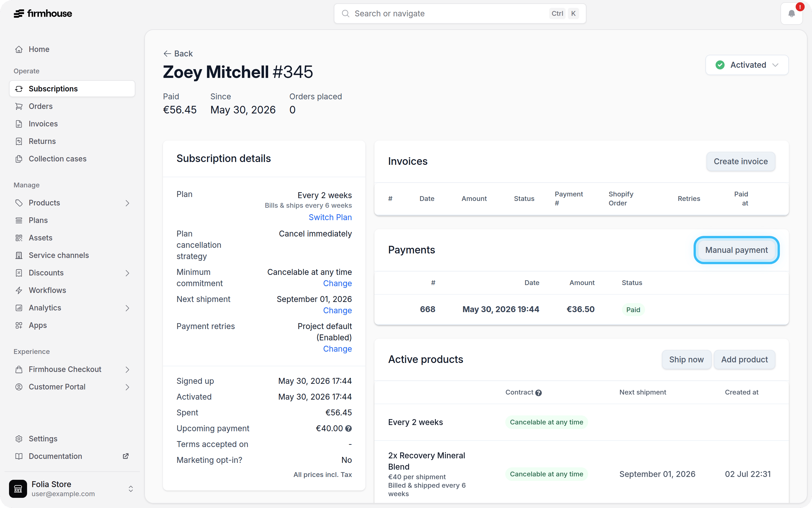Click the Paid status badge
Screen dimensions: 812x508
(x=633, y=310)
